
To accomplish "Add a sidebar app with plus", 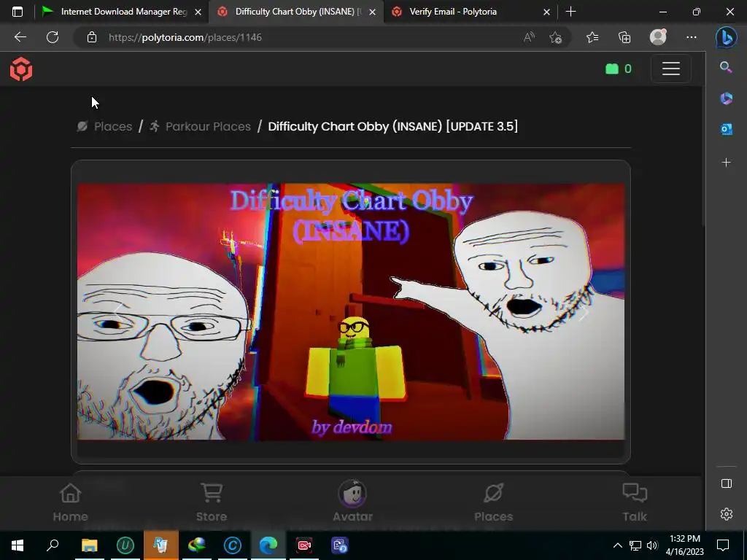I will pos(726,163).
